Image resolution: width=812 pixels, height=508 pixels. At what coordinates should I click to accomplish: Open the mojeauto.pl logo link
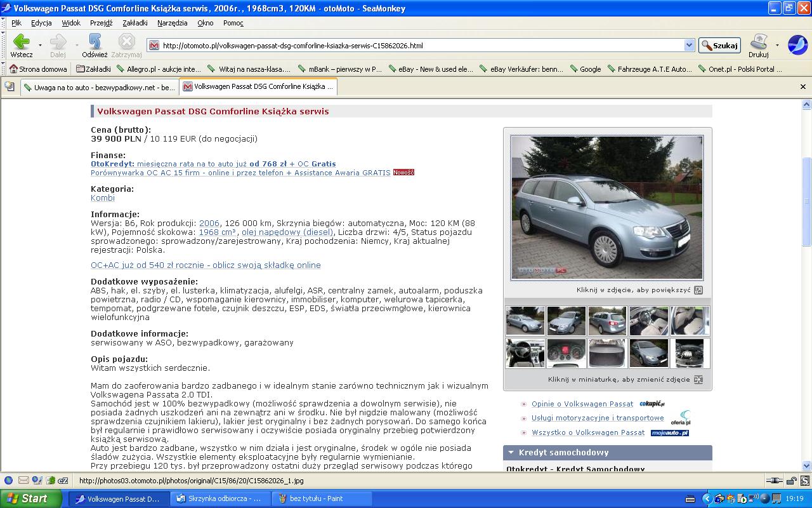[670, 433]
